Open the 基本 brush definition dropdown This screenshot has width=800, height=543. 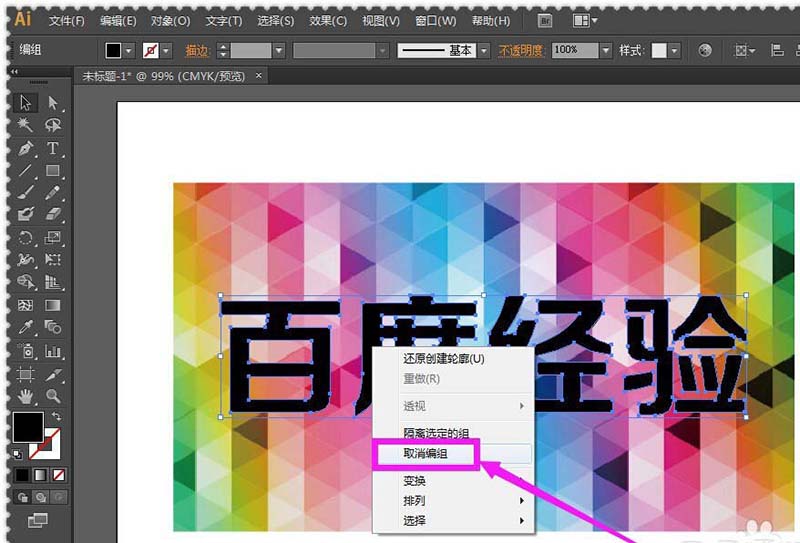(x=484, y=51)
